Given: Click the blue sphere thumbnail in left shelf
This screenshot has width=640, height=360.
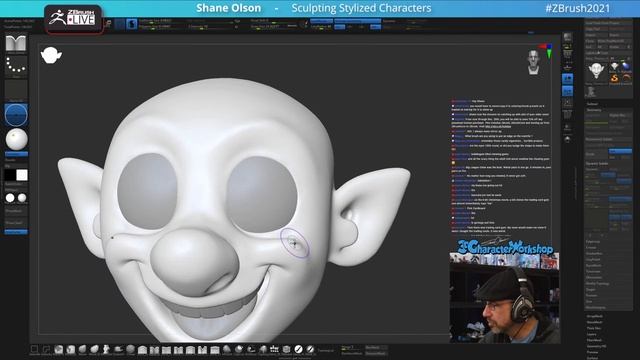Looking at the screenshot, I should pos(16,115).
